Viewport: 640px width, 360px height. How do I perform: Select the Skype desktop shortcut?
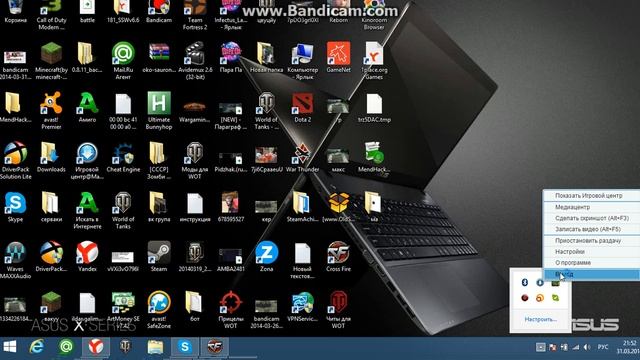(x=15, y=208)
